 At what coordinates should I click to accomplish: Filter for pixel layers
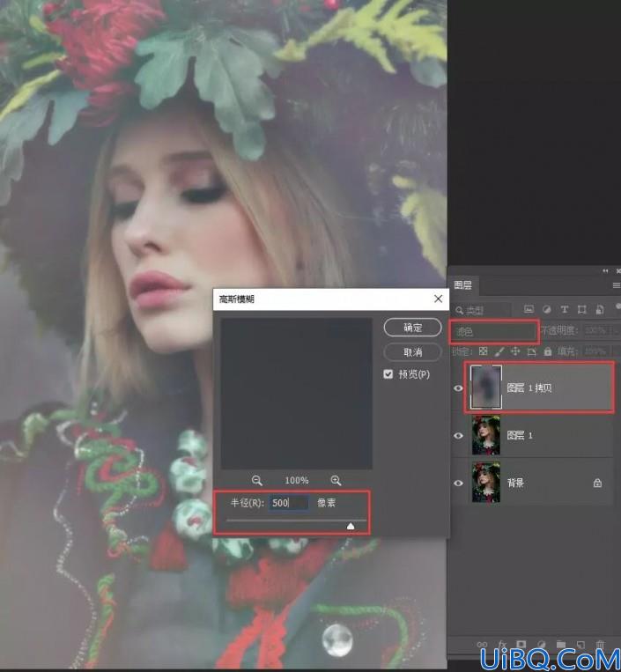[x=529, y=309]
